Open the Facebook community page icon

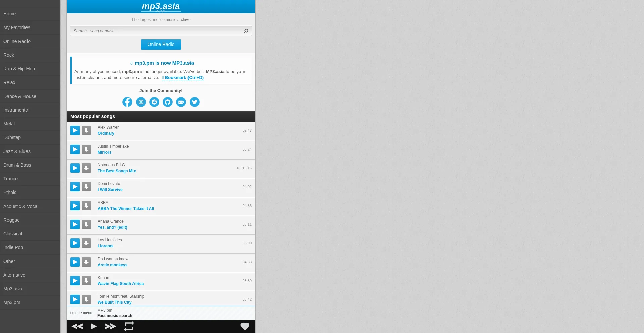(x=127, y=102)
